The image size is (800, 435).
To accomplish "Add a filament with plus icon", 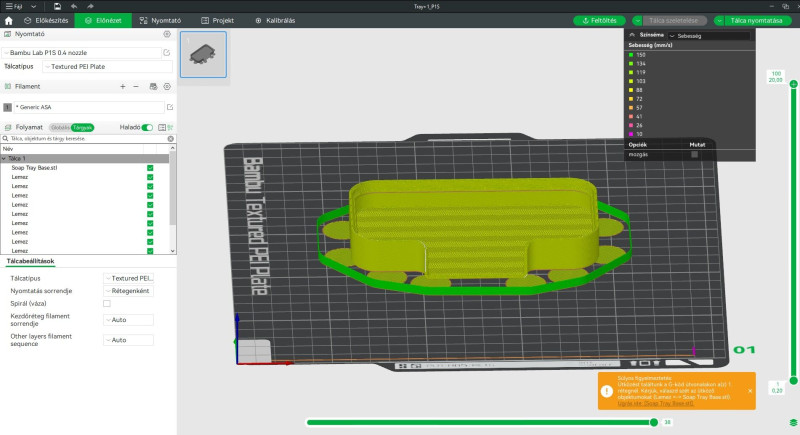I will point(122,87).
